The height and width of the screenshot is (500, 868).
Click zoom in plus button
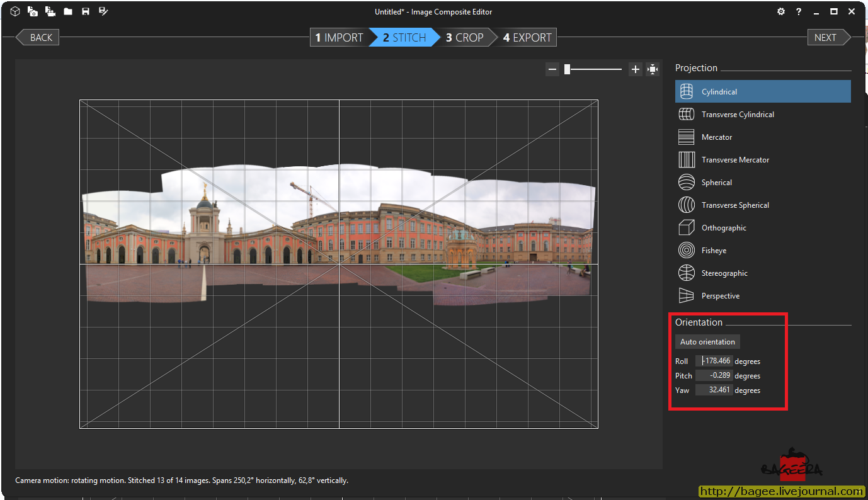(x=636, y=69)
